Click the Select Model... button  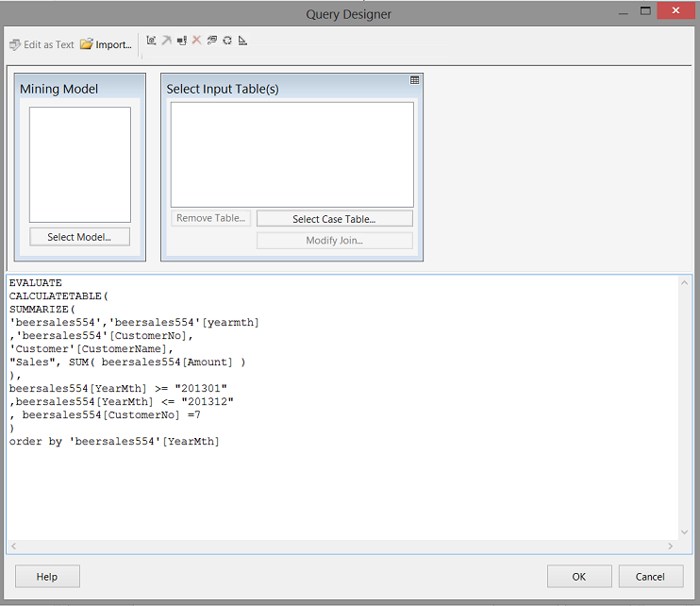[x=79, y=237]
